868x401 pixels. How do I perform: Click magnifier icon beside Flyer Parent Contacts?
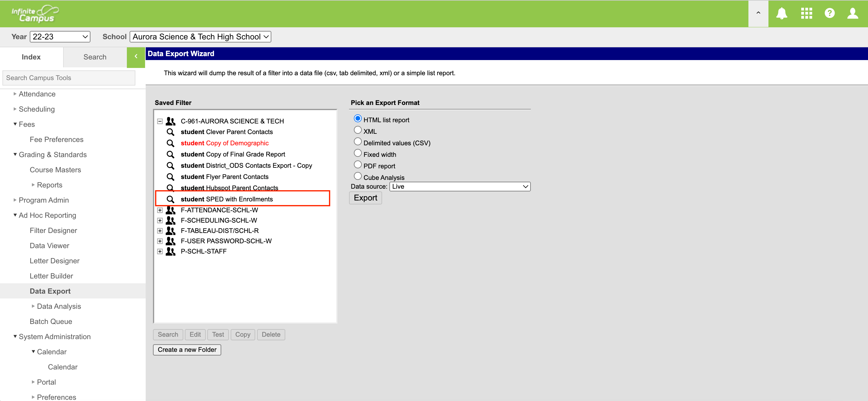point(171,177)
